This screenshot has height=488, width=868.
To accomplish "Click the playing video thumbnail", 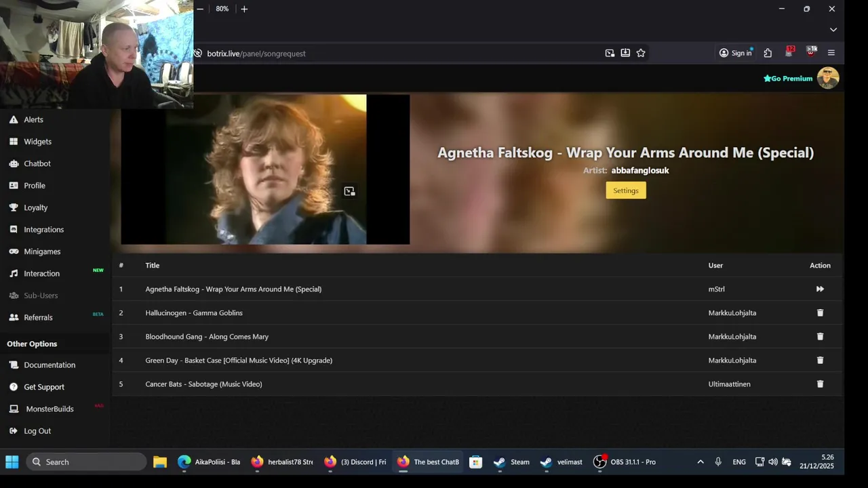I will pos(265,169).
